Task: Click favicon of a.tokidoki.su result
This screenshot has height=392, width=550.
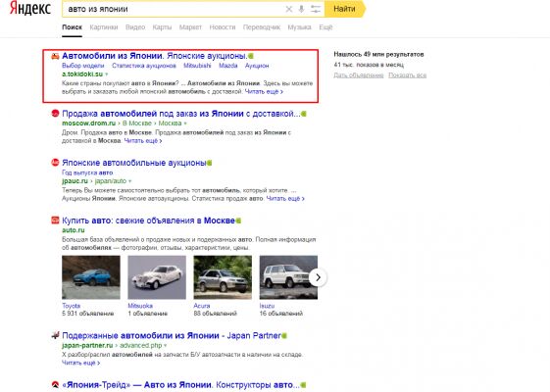Action: pyautogui.click(x=55, y=56)
